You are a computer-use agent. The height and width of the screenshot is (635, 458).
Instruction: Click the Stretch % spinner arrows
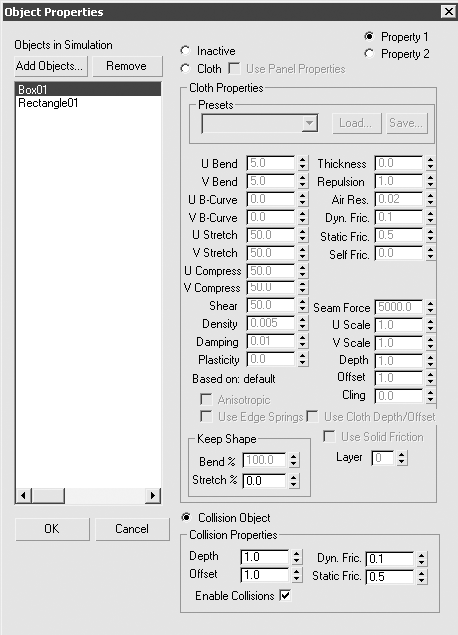pos(294,480)
